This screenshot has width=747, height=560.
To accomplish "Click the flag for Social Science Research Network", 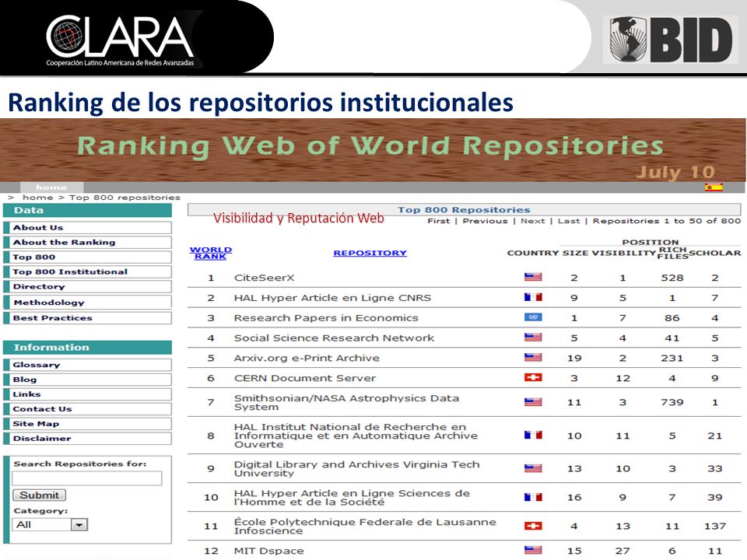I will [x=533, y=337].
